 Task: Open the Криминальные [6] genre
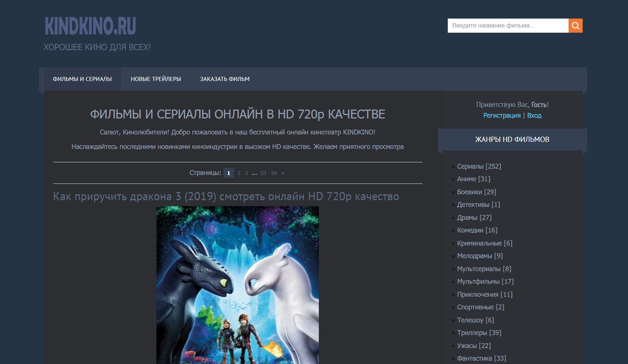(485, 243)
